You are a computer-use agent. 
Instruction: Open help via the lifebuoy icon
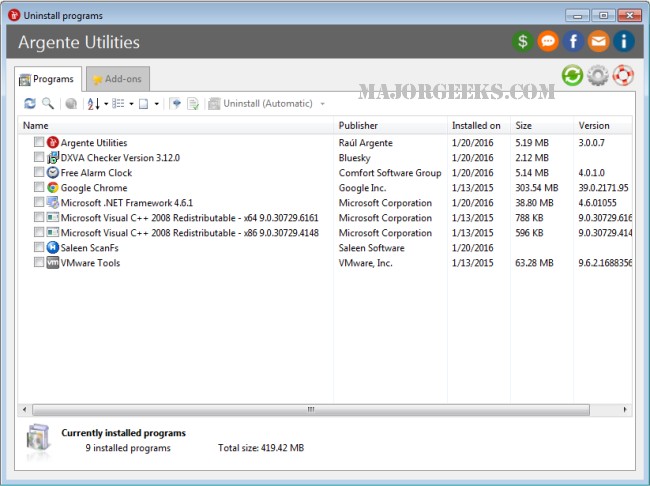coord(624,75)
